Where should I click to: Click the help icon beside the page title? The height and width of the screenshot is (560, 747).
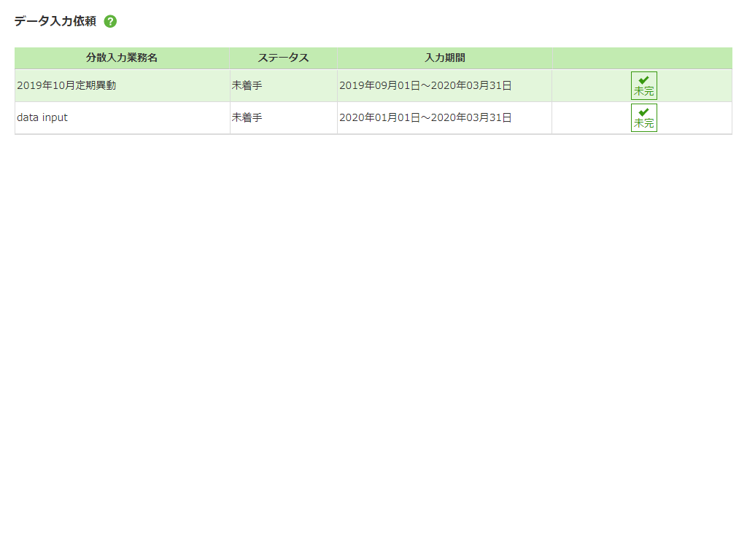110,22
